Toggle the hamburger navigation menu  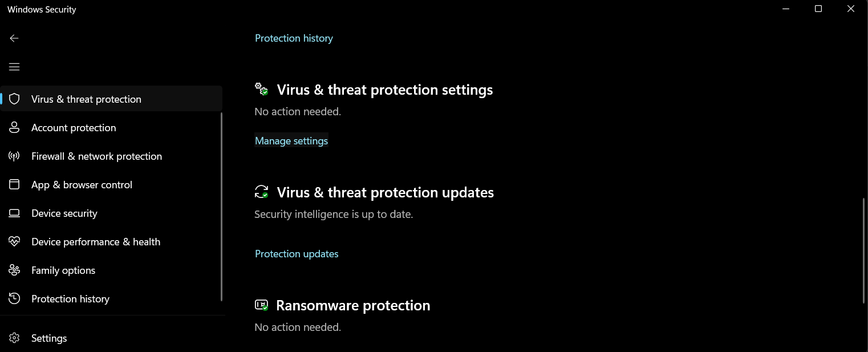[14, 67]
